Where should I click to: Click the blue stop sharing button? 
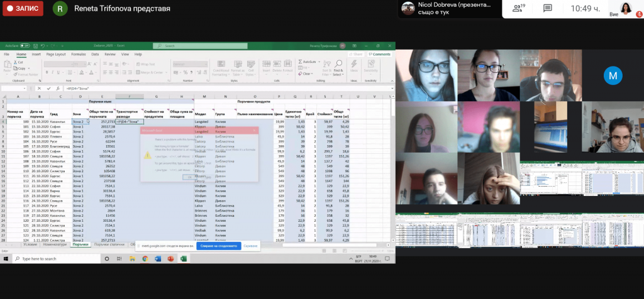click(x=218, y=246)
